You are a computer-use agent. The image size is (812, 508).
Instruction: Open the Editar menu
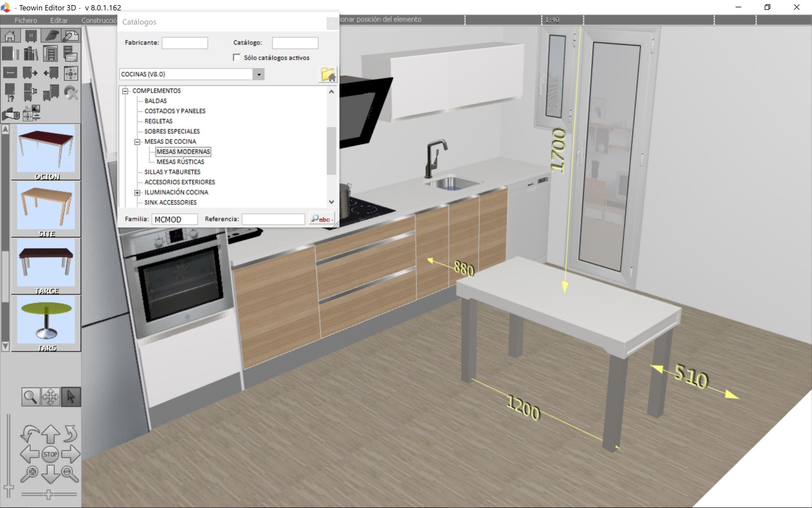click(x=59, y=20)
